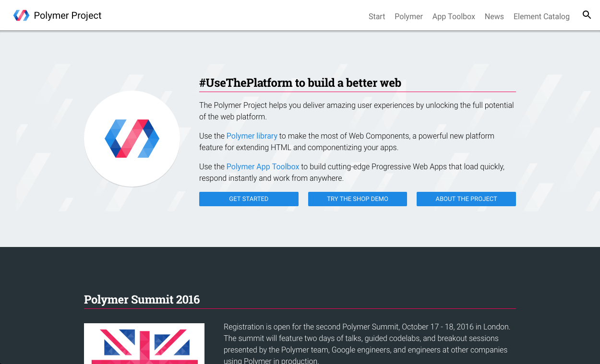Click the Union Jack summit thumbnail
Screen dimensions: 600x364
[144, 344]
